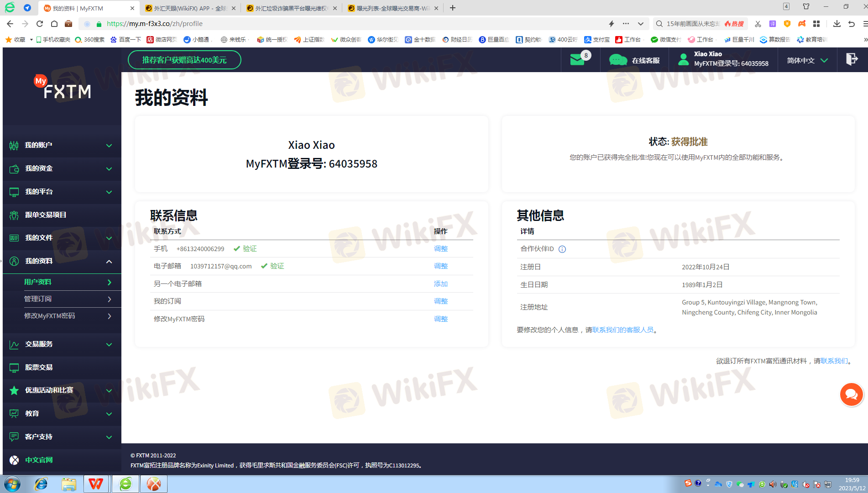
Task: Click the user avatar icon in header
Action: 683,59
